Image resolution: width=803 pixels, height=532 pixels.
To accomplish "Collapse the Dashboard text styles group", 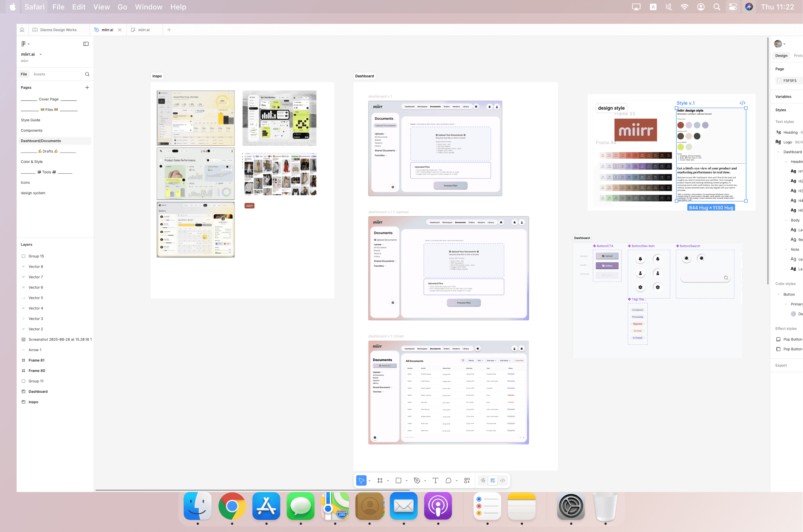I will [778, 152].
